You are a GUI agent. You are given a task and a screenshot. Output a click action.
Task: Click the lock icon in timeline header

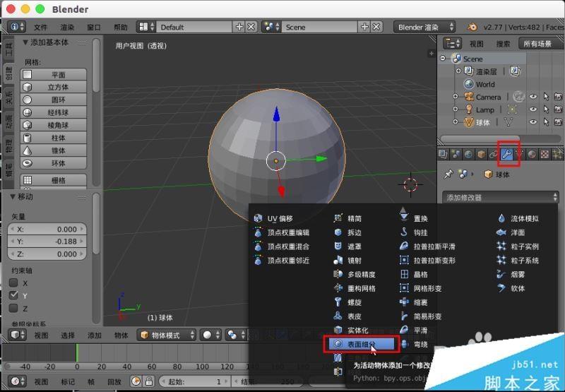click(149, 381)
